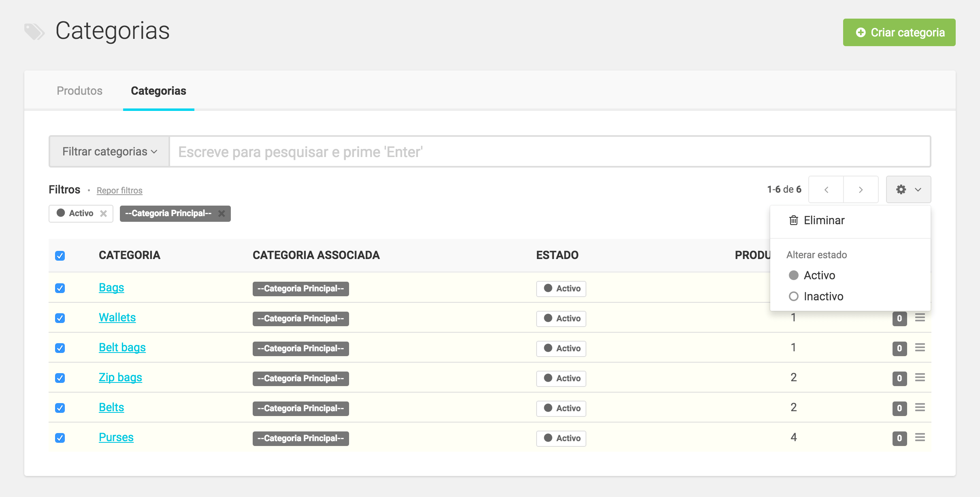Collapse the bulk actions dropdown chevron

(x=918, y=189)
